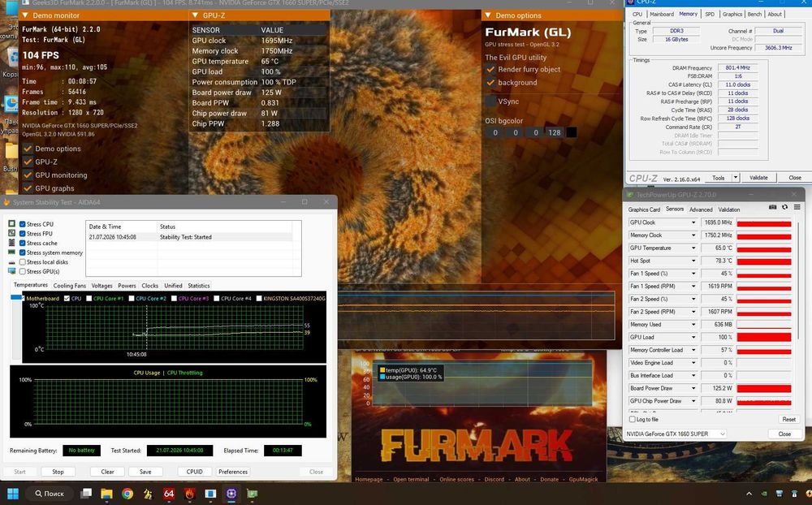Open the GPU Load sensor dropdown

(693, 337)
